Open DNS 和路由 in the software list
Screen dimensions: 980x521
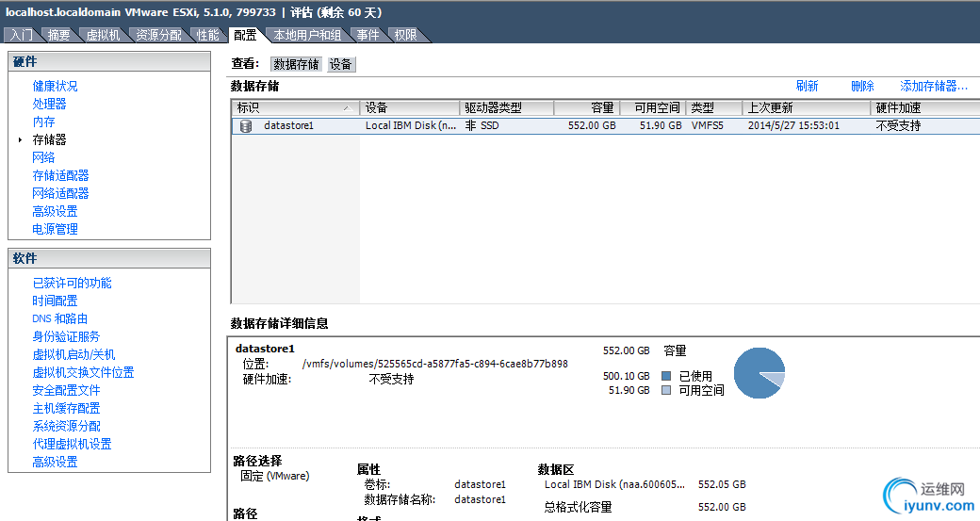pyautogui.click(x=60, y=318)
